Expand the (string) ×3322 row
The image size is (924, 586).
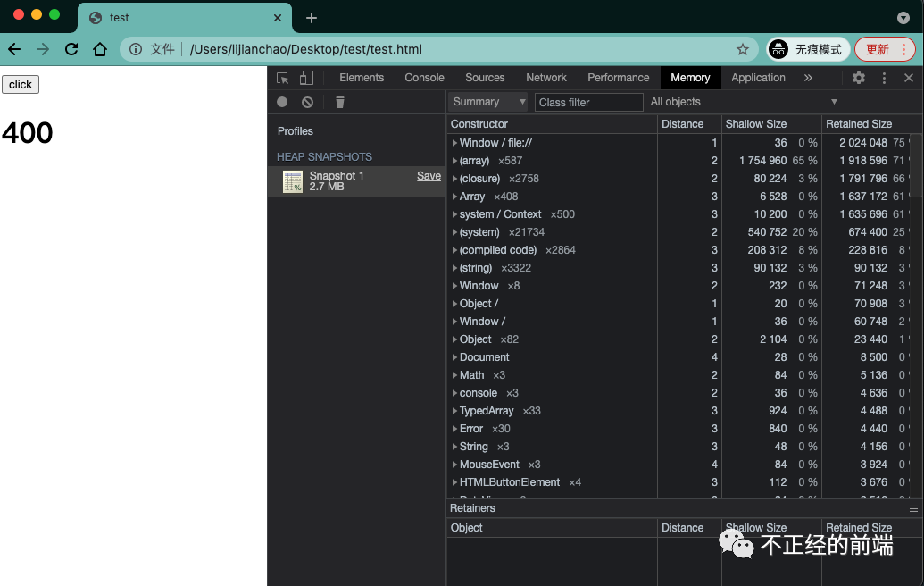tap(454, 268)
